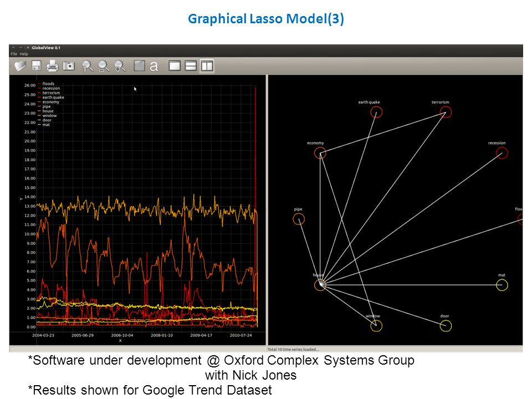The width and height of the screenshot is (532, 399).
Task: Click the 'door' legend entry
Action: click(47, 120)
